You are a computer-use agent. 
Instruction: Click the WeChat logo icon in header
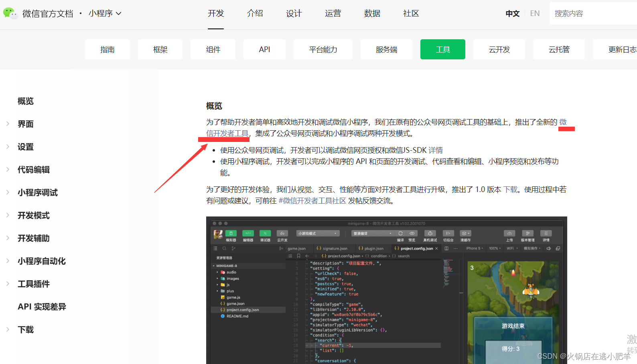[x=10, y=13]
